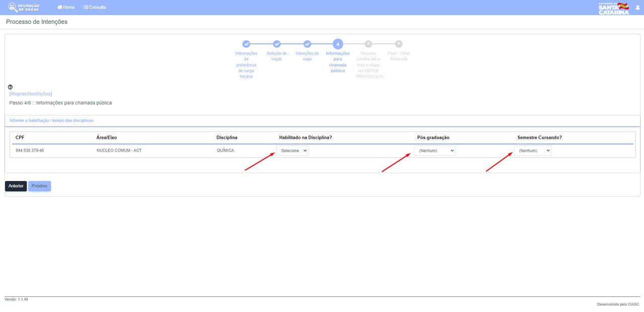Click step label 'Intenções de vaga'

307,56
